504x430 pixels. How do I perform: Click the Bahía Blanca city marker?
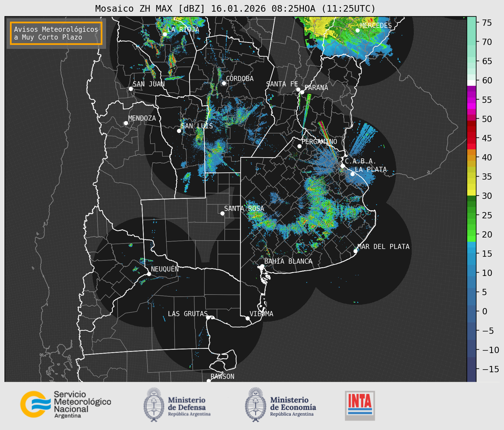coord(262,266)
